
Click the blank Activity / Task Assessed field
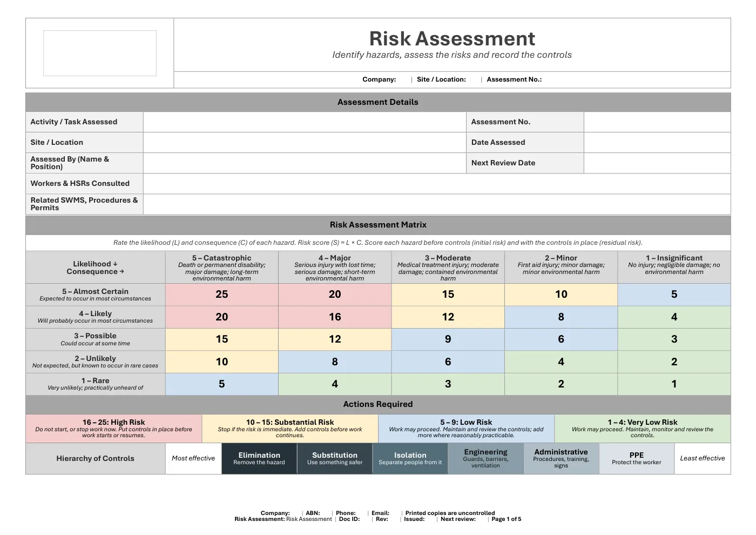305,122
